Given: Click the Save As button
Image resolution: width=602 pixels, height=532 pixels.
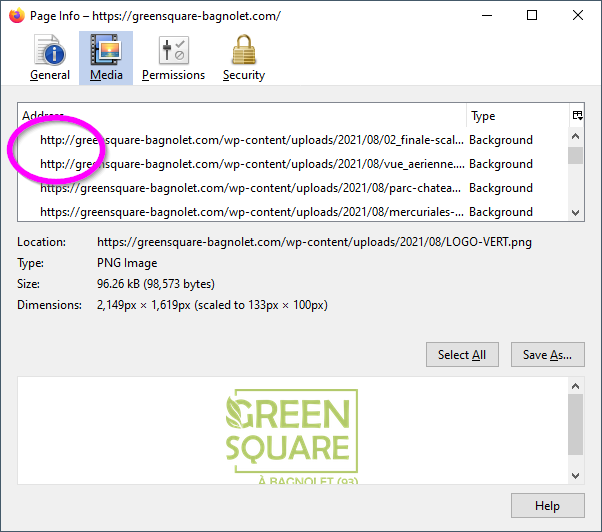Looking at the screenshot, I should (547, 355).
